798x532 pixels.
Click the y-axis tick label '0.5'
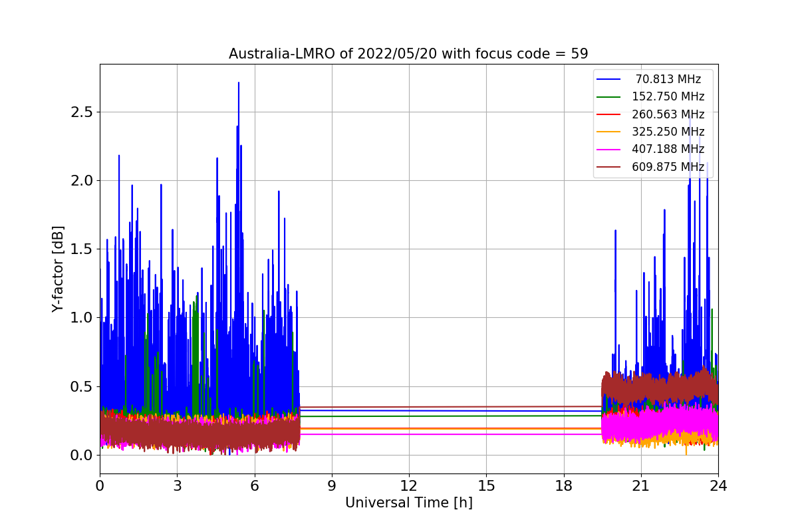tap(80, 386)
